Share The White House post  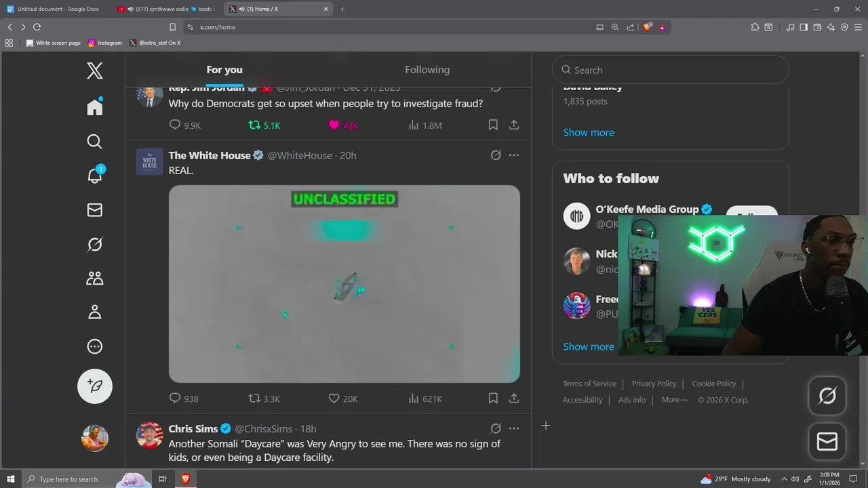(514, 399)
